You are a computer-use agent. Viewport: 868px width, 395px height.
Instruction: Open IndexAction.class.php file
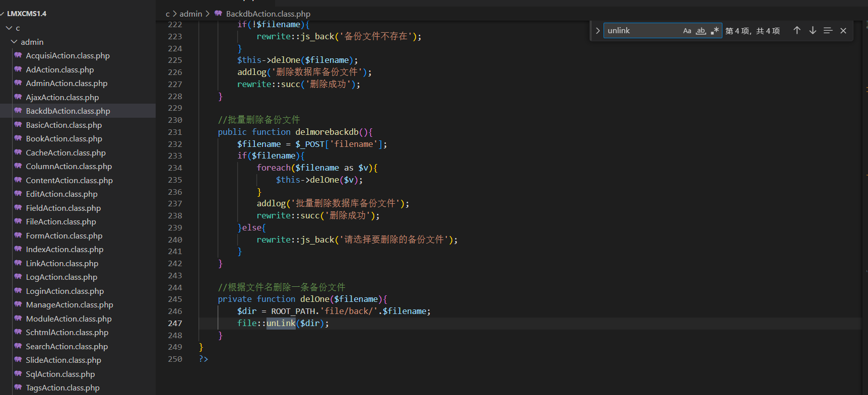pyautogui.click(x=64, y=250)
